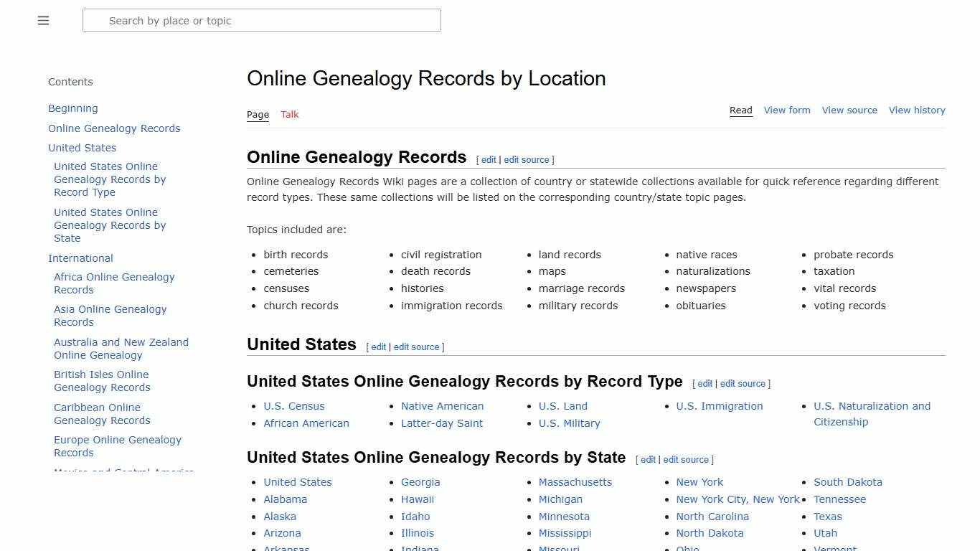
Task: Open the African American records link
Action: (306, 423)
